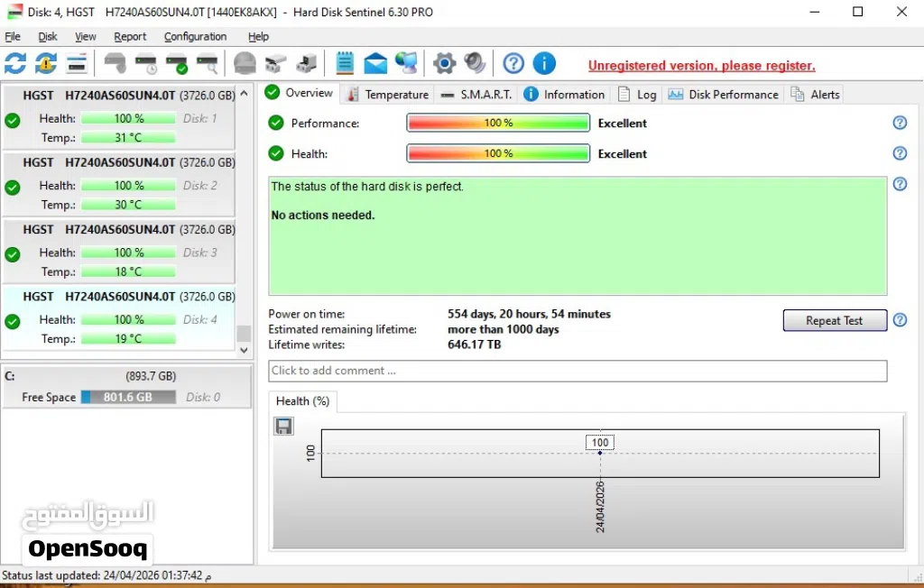
Task: Select HGST disk entry labeled Disk: 2
Action: [119, 184]
